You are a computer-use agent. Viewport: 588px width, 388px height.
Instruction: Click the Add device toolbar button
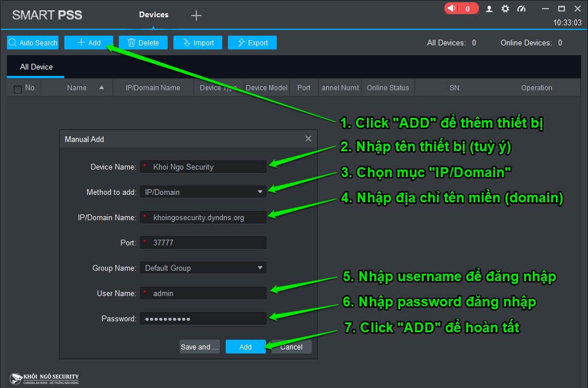(89, 43)
